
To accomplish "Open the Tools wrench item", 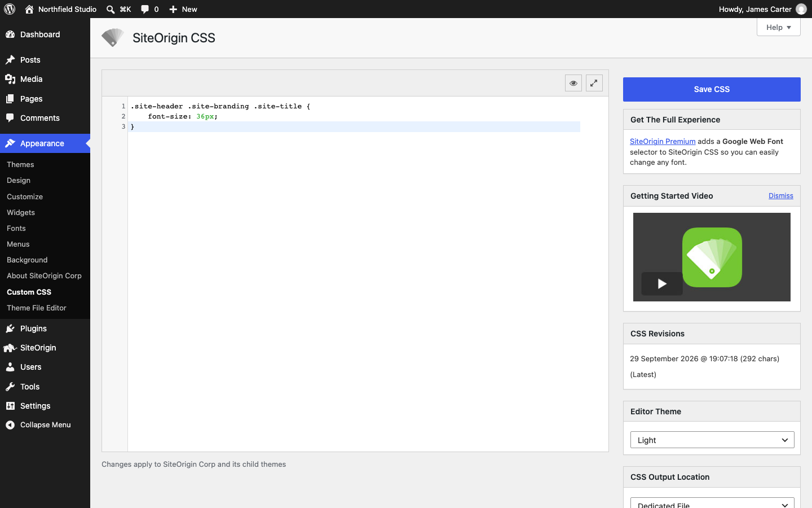I will 45,387.
